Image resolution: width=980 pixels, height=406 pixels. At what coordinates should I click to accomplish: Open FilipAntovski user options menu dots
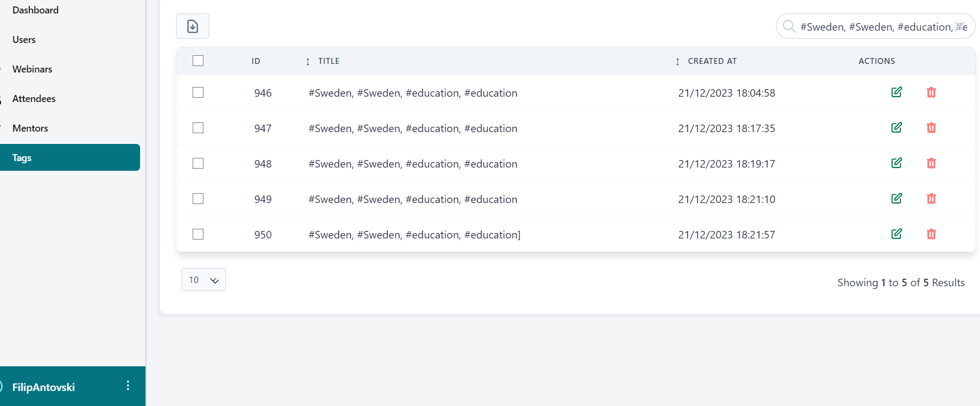tap(128, 386)
